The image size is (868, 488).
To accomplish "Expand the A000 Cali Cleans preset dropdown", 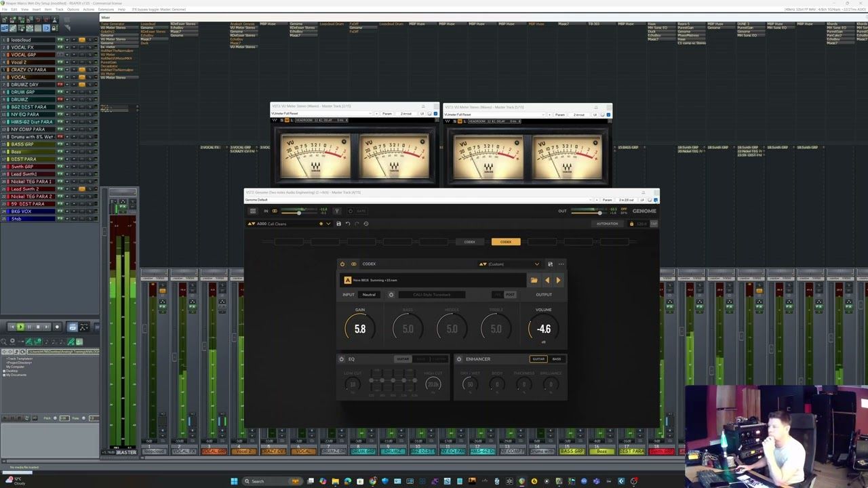I will 328,224.
